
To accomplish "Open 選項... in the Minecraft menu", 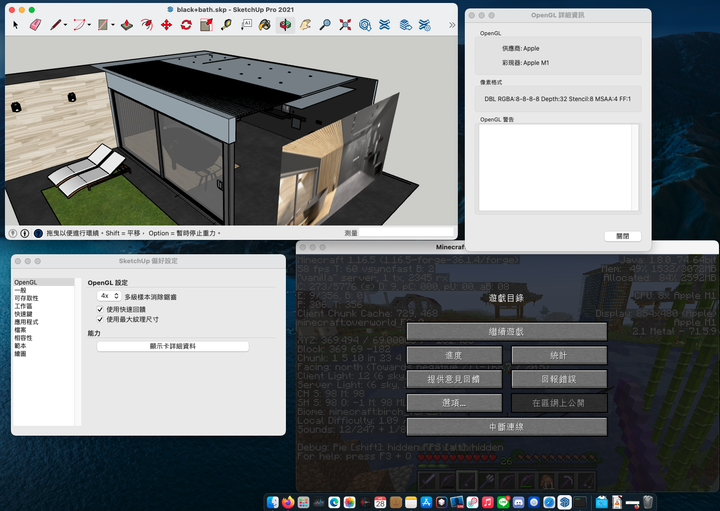I will click(x=454, y=403).
